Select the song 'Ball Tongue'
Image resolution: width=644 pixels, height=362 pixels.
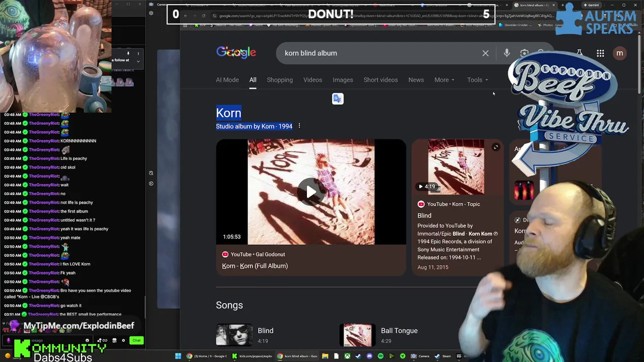[x=399, y=331]
